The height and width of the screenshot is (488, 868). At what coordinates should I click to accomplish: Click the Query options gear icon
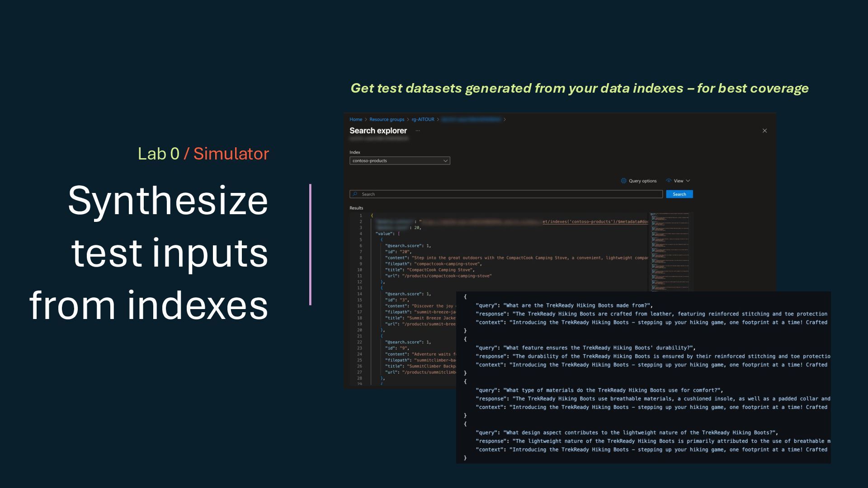coord(623,181)
